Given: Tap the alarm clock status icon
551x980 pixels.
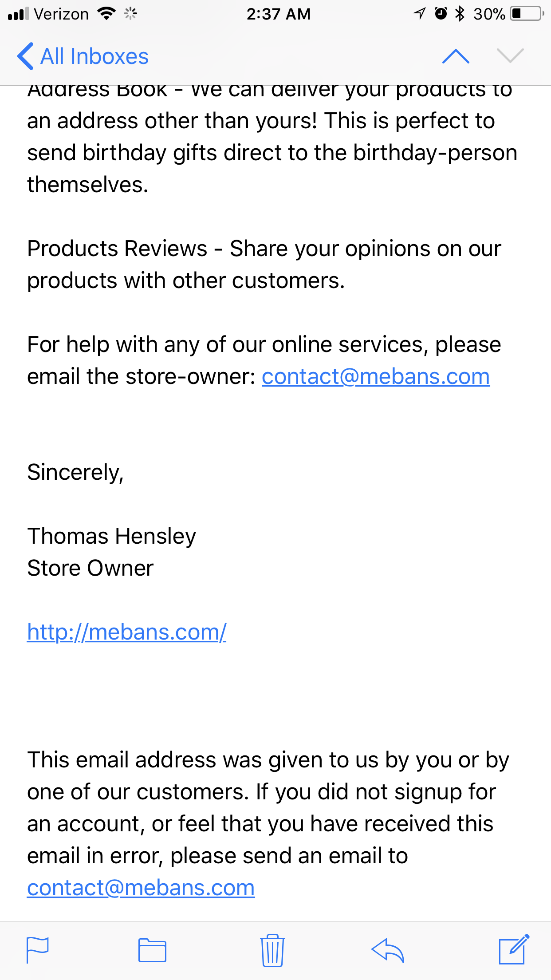Looking at the screenshot, I should pyautogui.click(x=441, y=14).
